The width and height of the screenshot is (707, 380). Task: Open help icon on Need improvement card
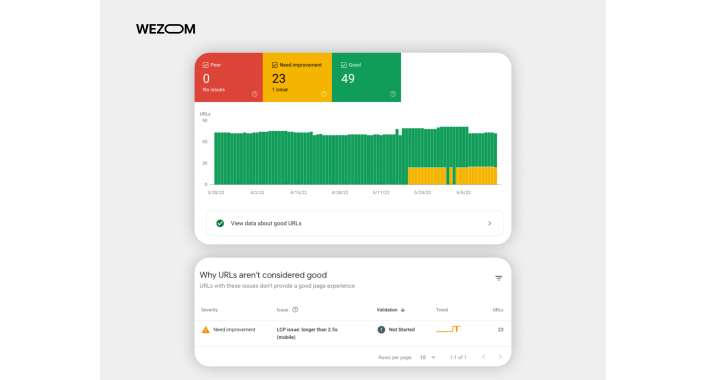[324, 94]
